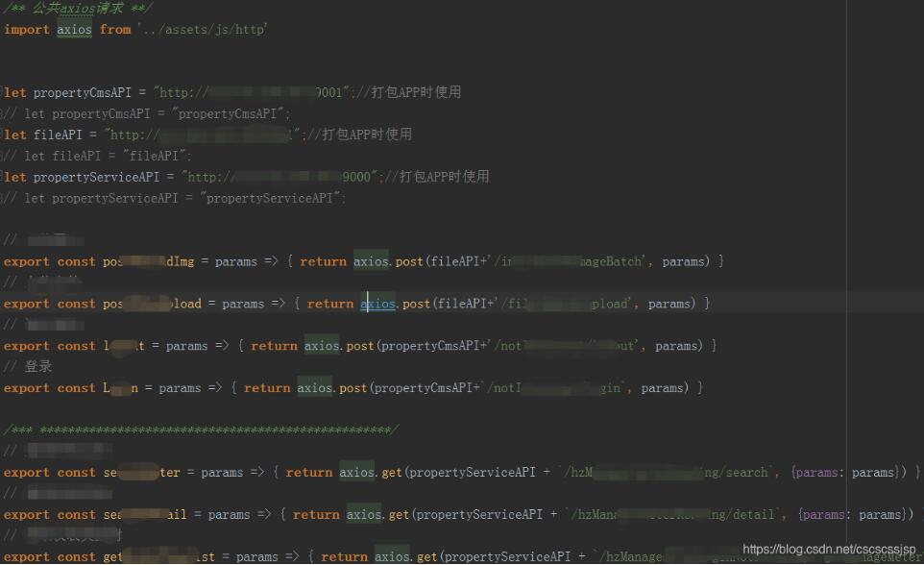Open the CSDN blog watermark link
The width and height of the screenshot is (924, 565).
826,550
